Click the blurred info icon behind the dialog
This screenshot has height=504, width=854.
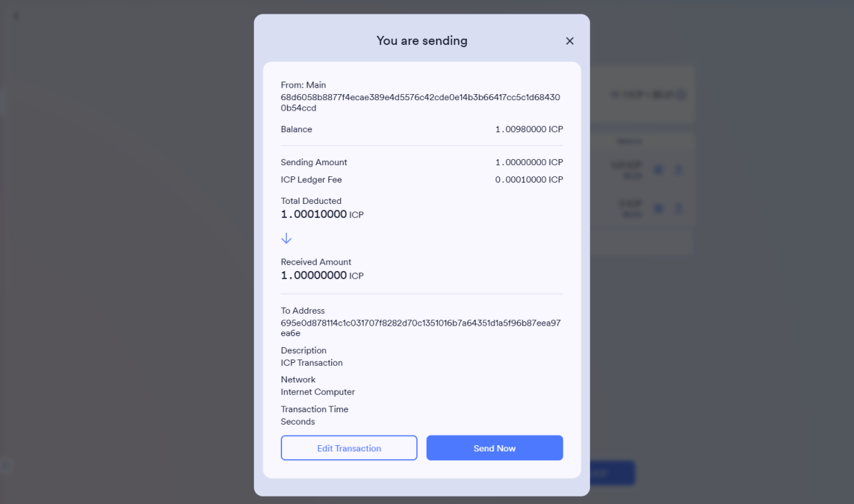681,95
